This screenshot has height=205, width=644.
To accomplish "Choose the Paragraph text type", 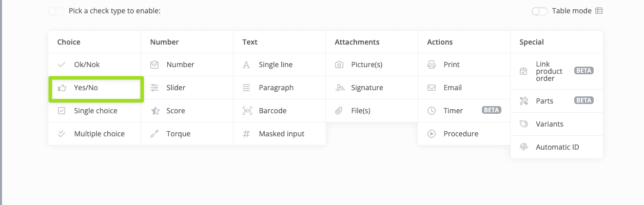I will point(276,88).
